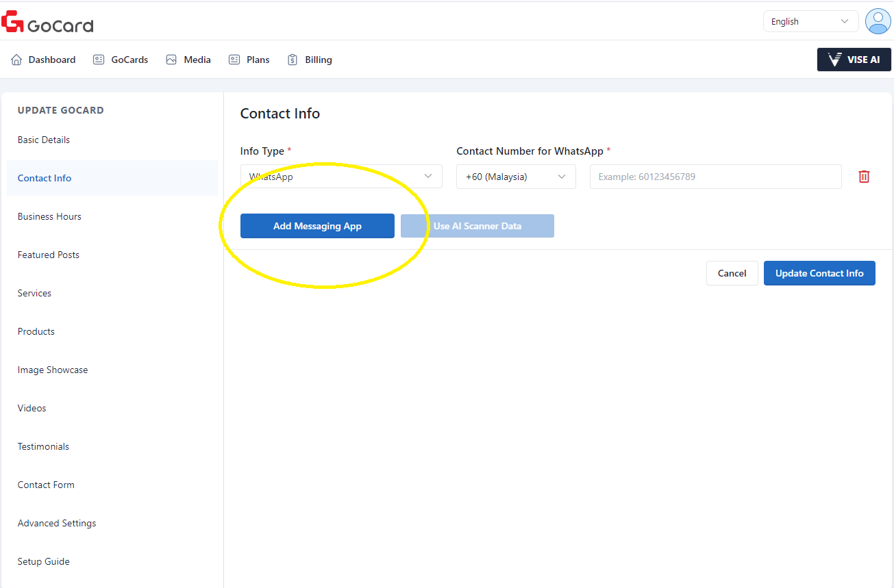Click the GoCards card icon

[99, 60]
